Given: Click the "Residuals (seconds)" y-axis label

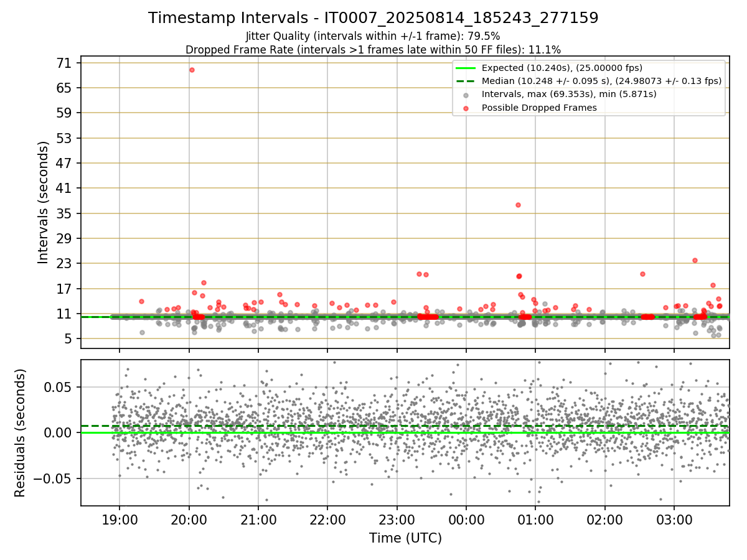Looking at the screenshot, I should 21,432.
